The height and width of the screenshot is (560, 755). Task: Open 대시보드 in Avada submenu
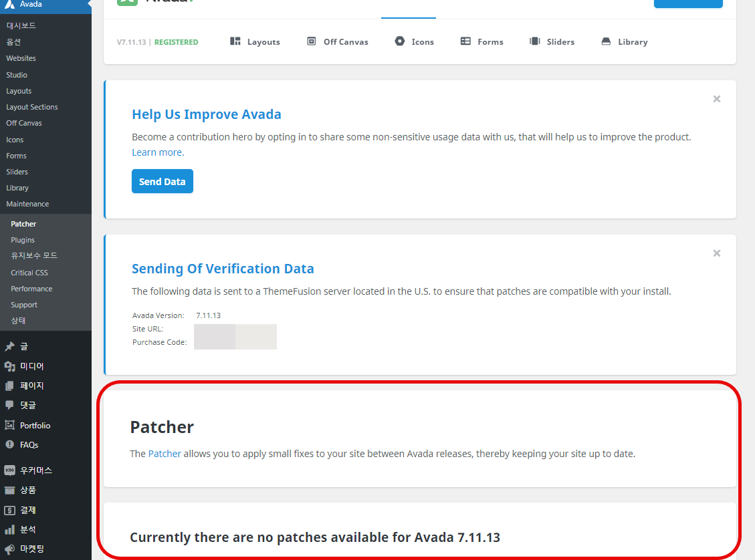point(21,25)
